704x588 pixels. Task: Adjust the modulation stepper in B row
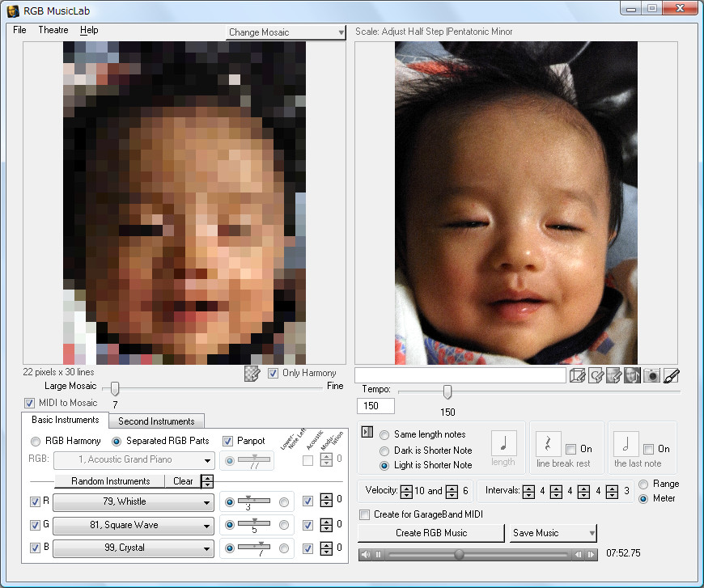(x=326, y=548)
